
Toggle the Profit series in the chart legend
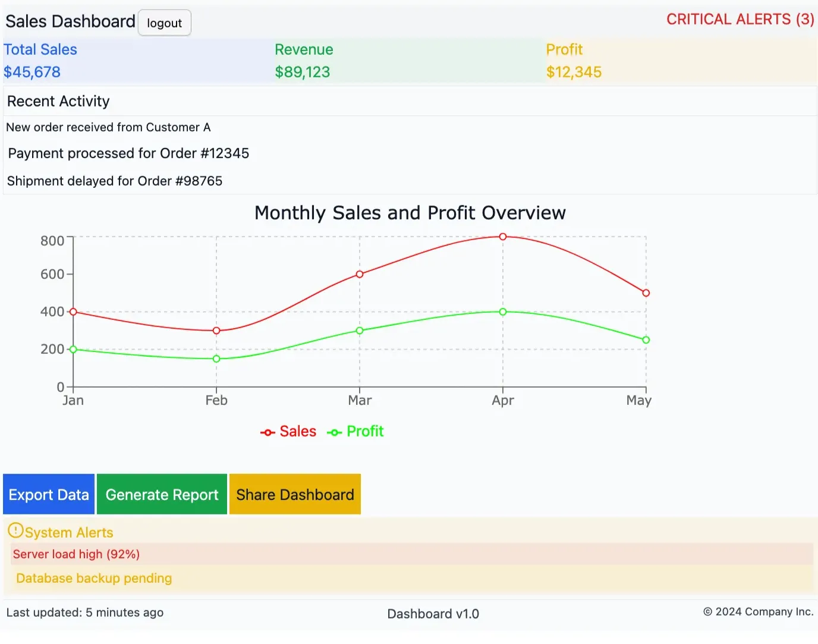click(x=355, y=432)
